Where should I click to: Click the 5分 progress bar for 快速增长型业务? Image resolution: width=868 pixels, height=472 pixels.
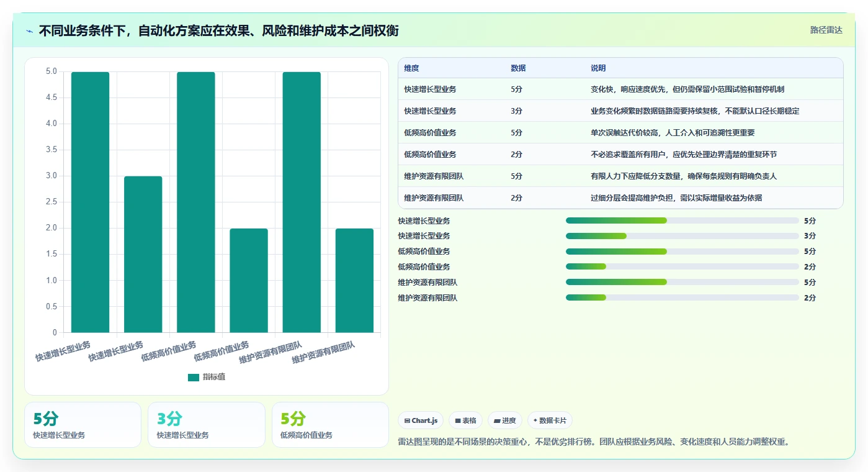tap(682, 220)
